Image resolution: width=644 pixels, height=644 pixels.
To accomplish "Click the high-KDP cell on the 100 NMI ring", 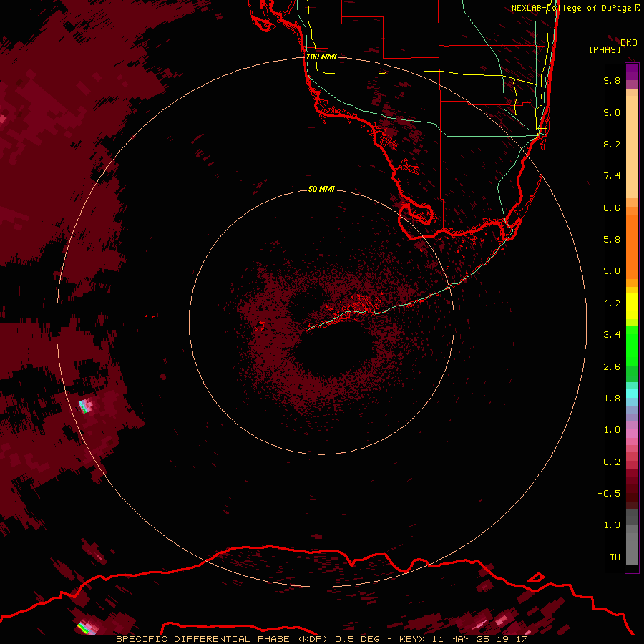I will [x=86, y=406].
